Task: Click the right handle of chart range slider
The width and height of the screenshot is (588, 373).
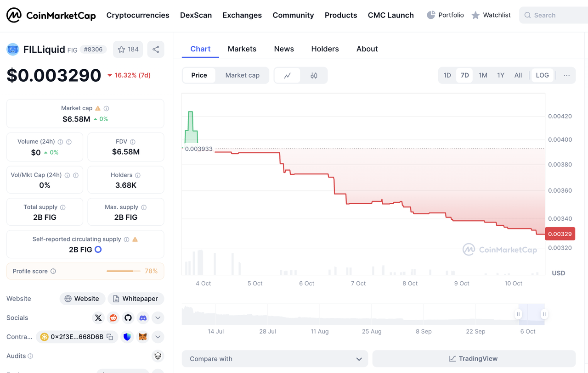Action: (x=544, y=314)
